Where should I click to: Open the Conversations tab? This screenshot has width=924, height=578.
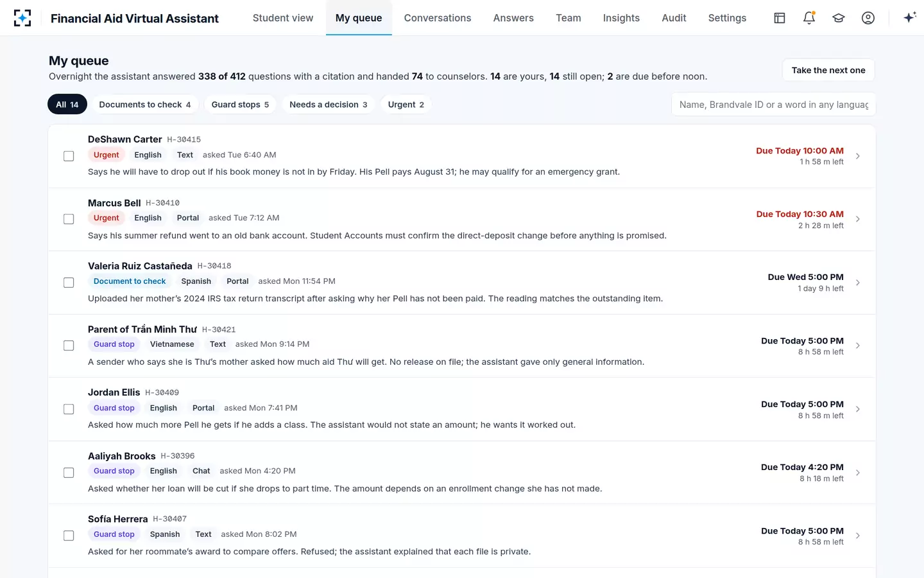438,18
